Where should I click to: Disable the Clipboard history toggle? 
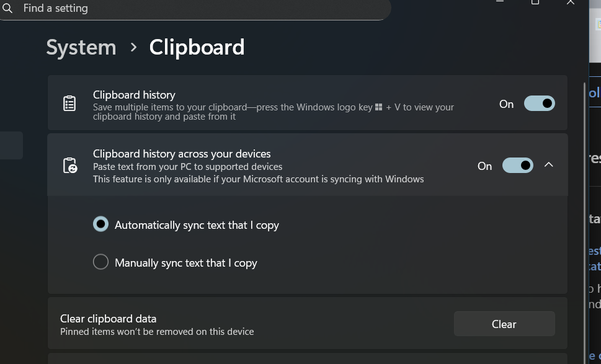tap(539, 103)
